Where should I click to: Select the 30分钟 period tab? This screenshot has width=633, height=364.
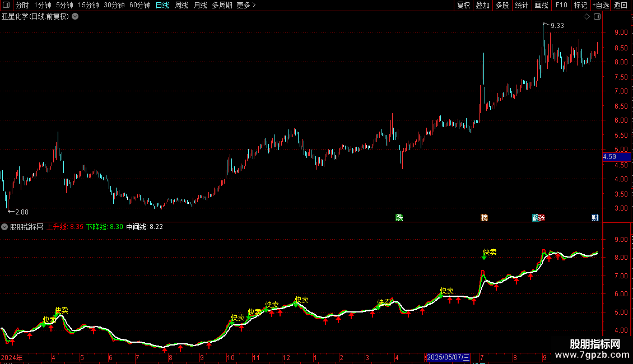pos(114,5)
